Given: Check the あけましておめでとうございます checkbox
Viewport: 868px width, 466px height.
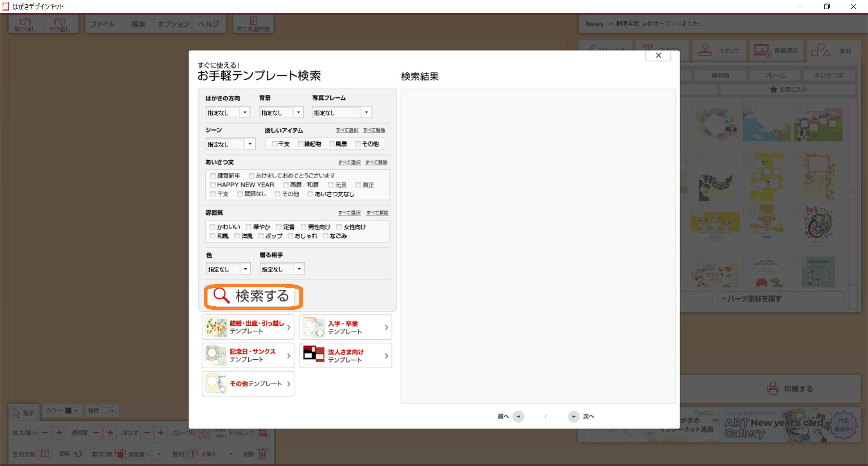Looking at the screenshot, I should 251,176.
